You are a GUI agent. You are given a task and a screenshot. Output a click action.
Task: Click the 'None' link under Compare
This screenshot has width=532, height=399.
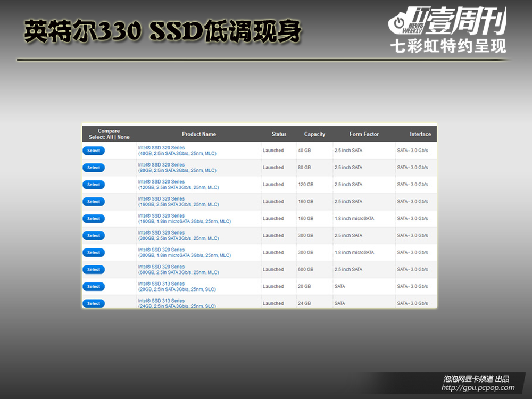tap(123, 137)
